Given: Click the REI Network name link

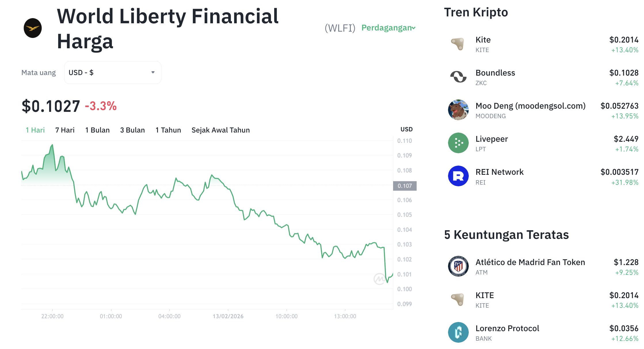Looking at the screenshot, I should [x=500, y=172].
